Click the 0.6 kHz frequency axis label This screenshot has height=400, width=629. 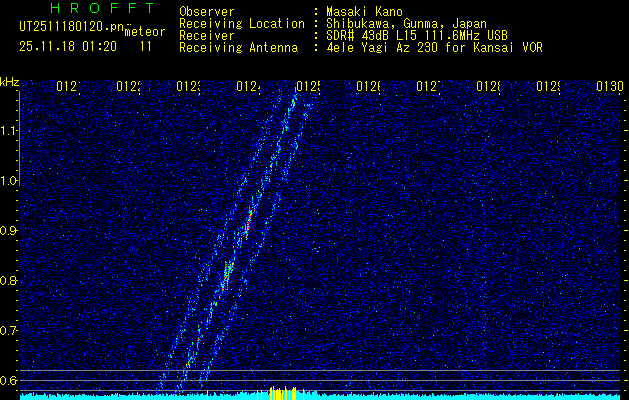[x=9, y=380]
